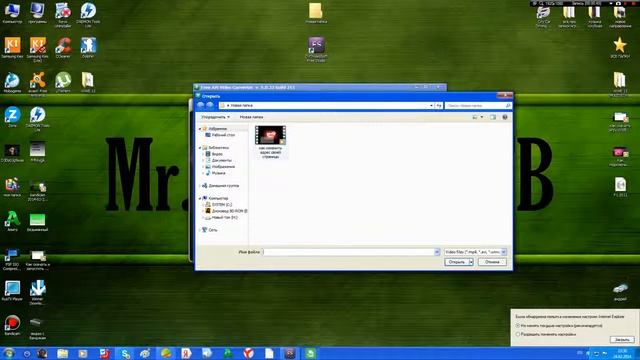Viewport: 640px width, 360px height.
Task: Click the arrow beside the Открыть button
Action: [471, 262]
